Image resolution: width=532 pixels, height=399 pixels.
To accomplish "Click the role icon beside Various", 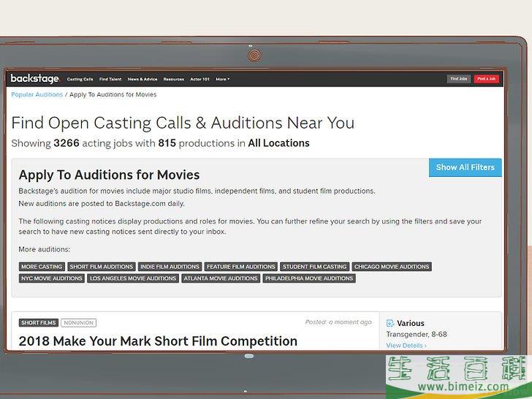I will pos(390,323).
